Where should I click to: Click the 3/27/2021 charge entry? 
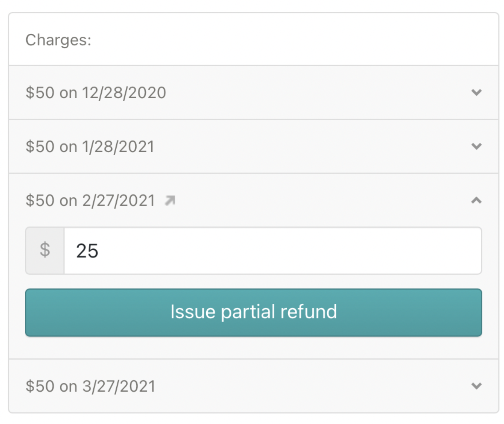coord(91,386)
